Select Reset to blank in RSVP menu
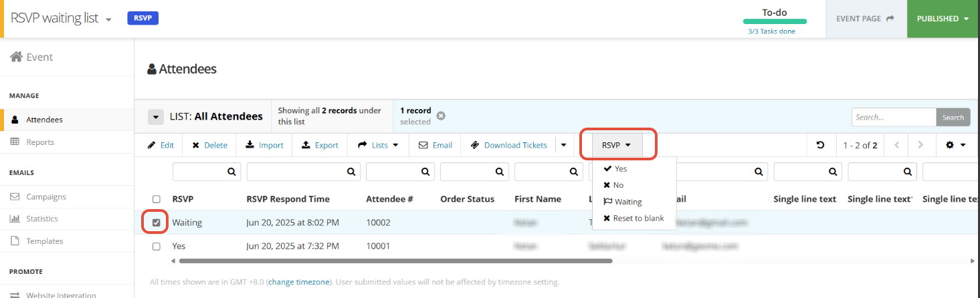The image size is (980, 298). click(633, 218)
